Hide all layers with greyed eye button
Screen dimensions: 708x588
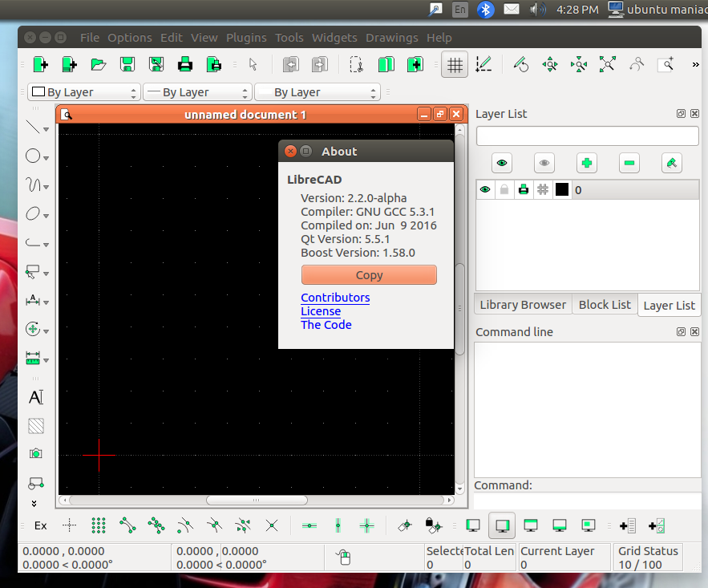pyautogui.click(x=544, y=163)
